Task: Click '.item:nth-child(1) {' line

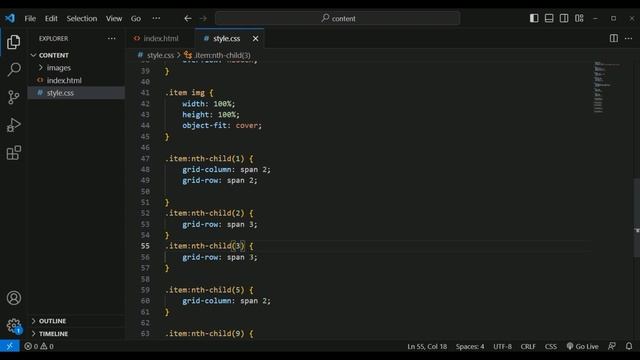Action: point(209,158)
